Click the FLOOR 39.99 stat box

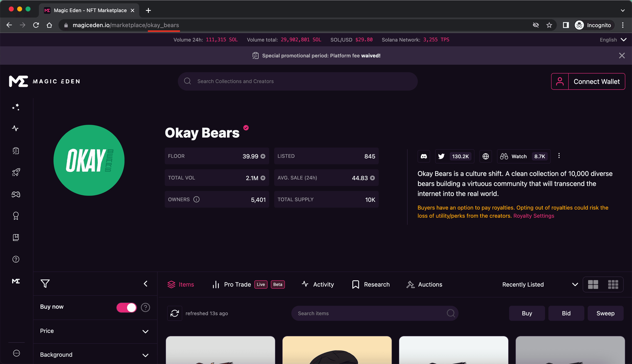tap(217, 156)
